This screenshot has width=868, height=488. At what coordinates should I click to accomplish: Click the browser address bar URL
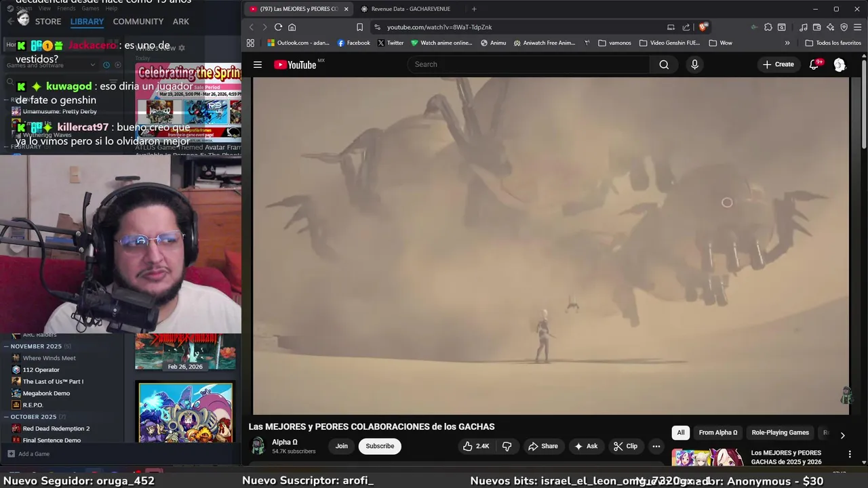tap(439, 27)
